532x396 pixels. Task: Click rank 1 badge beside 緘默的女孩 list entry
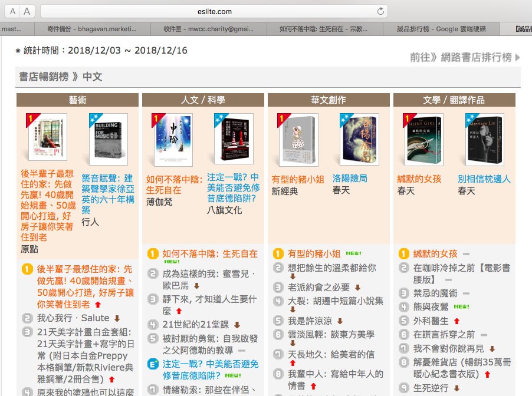403,253
